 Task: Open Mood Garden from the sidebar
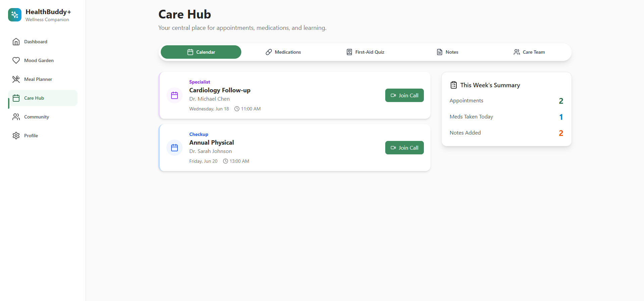coord(43,60)
